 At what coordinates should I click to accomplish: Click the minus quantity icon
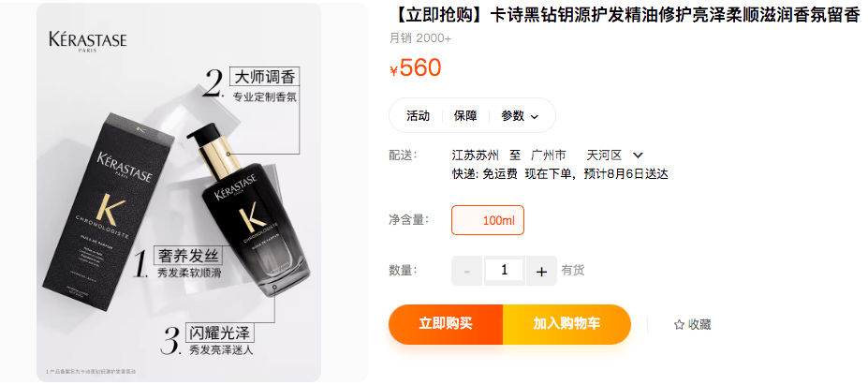(466, 271)
